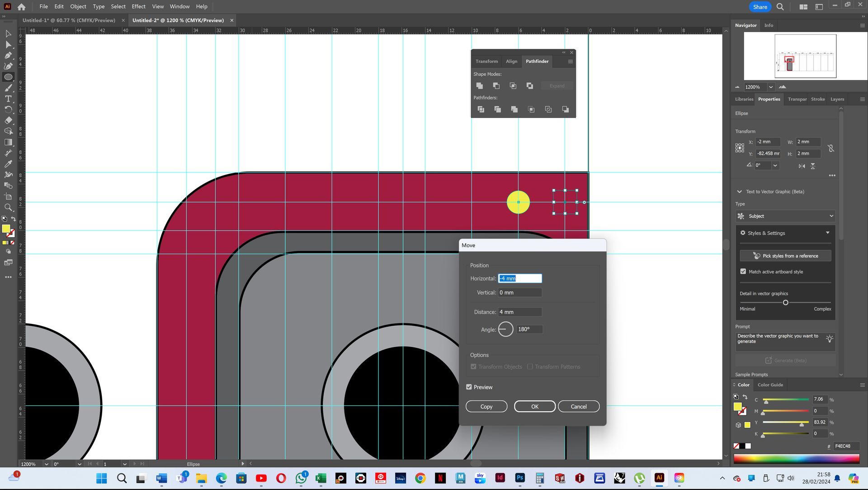Image resolution: width=868 pixels, height=490 pixels.
Task: Select the Ellipse tool in toolbar
Action: click(8, 77)
